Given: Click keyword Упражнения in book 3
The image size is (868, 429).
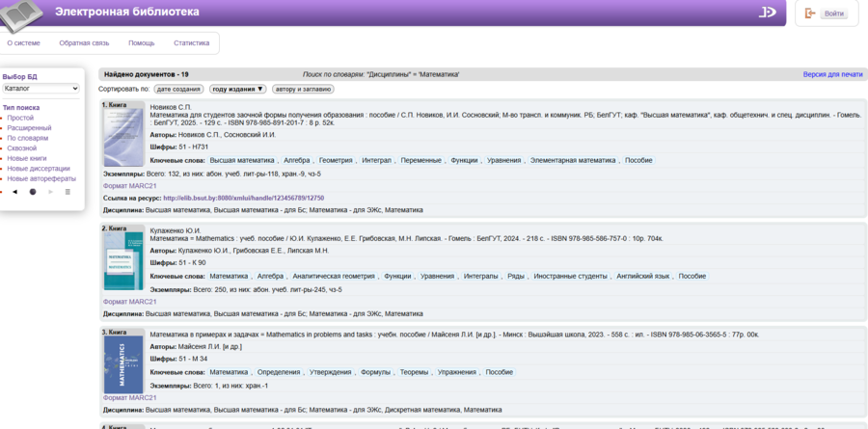Looking at the screenshot, I should pos(457,372).
